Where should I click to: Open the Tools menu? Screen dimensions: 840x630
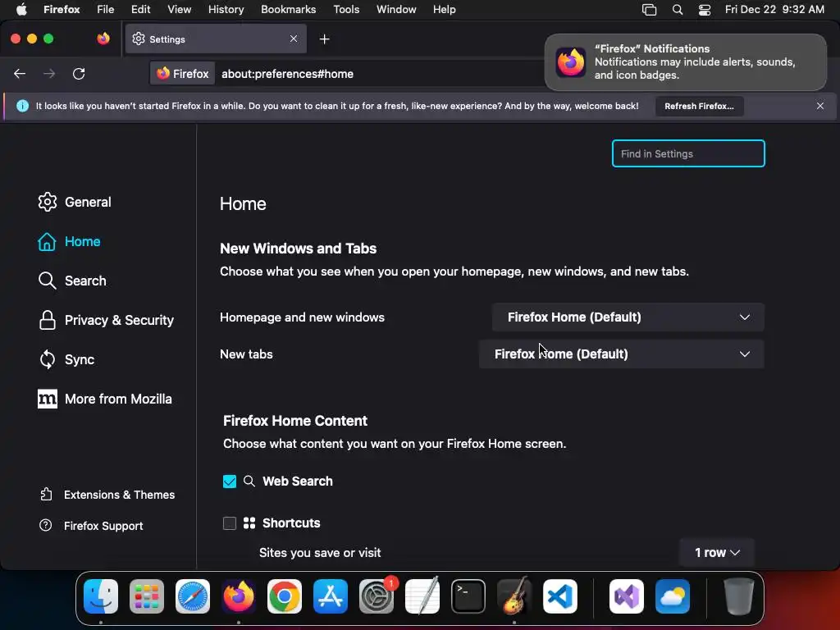click(x=346, y=10)
